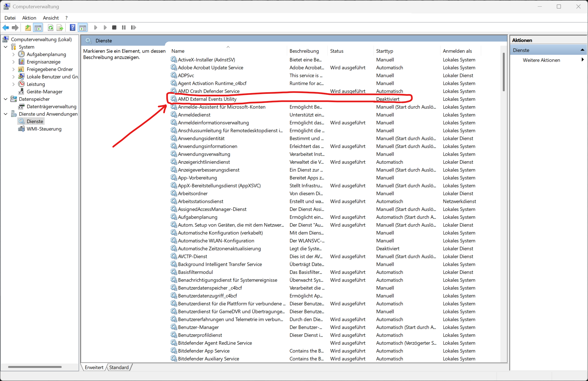
Task: Sort services by Starttyp column
Action: coord(384,51)
